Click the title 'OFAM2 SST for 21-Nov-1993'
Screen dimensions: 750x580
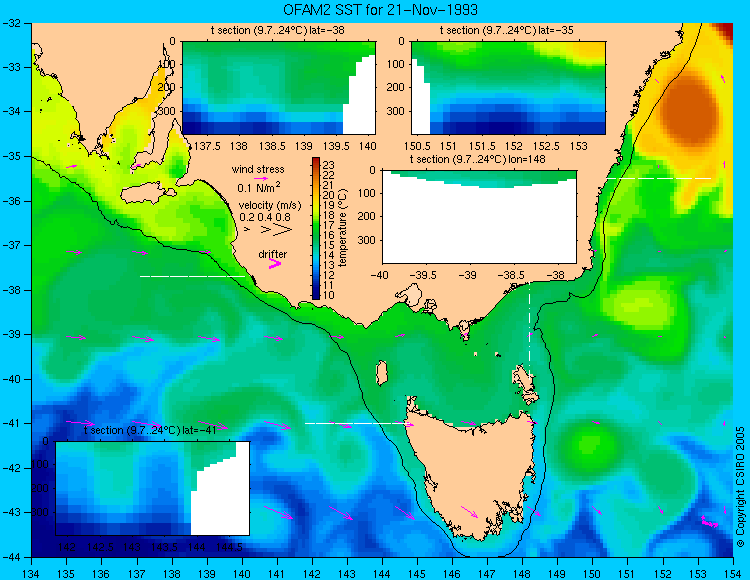(x=380, y=10)
